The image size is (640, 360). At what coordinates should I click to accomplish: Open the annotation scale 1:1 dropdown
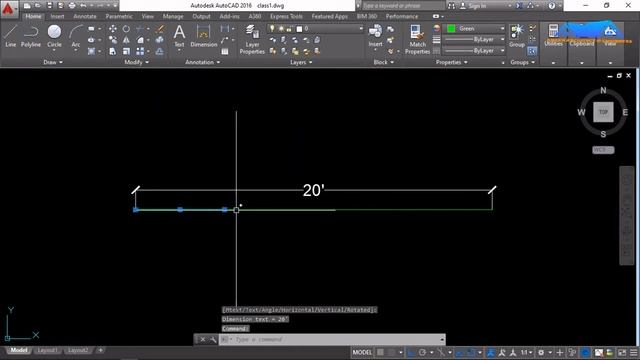tap(526, 352)
